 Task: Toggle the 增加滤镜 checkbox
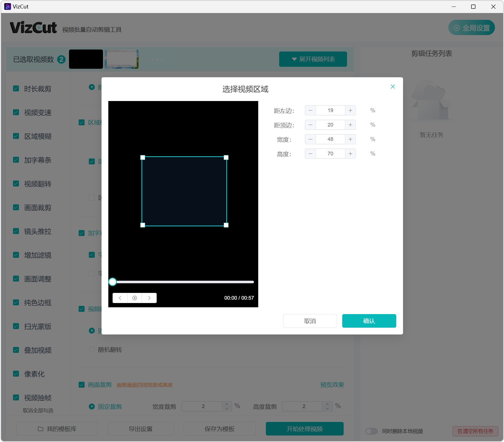[16, 255]
